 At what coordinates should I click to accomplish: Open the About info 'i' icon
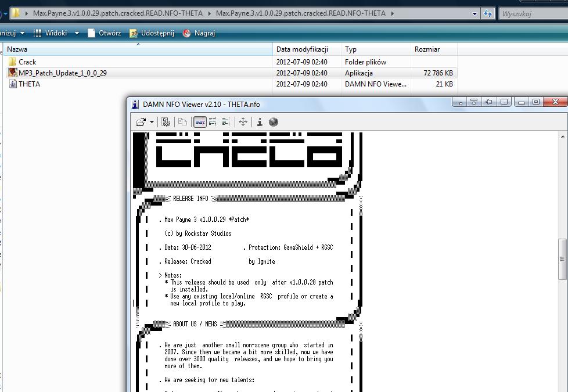pyautogui.click(x=260, y=122)
